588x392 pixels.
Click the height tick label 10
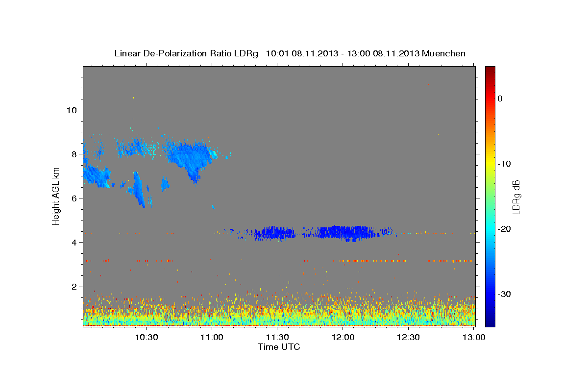coord(72,110)
